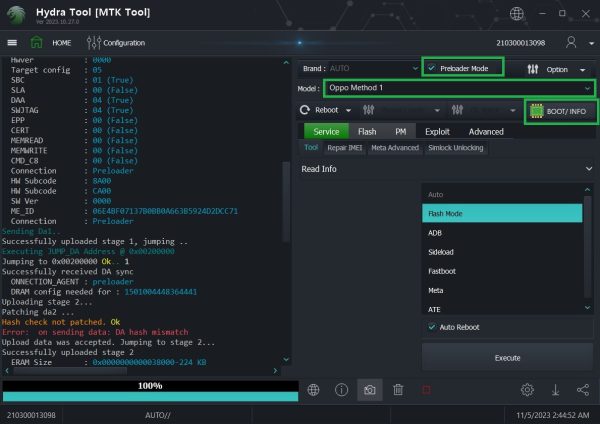Viewport: 600px width, 424px height.
Task: Switch to the Advanced tab
Action: [486, 132]
